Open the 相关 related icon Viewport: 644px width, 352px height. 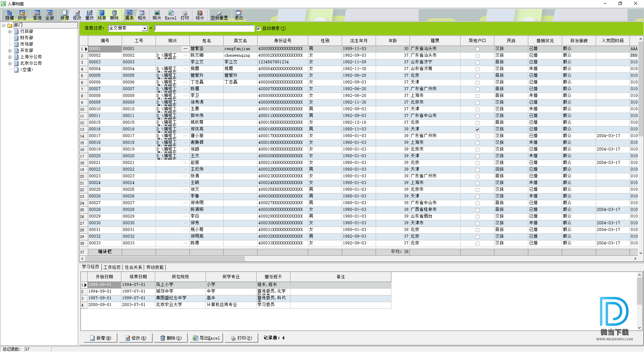click(142, 15)
